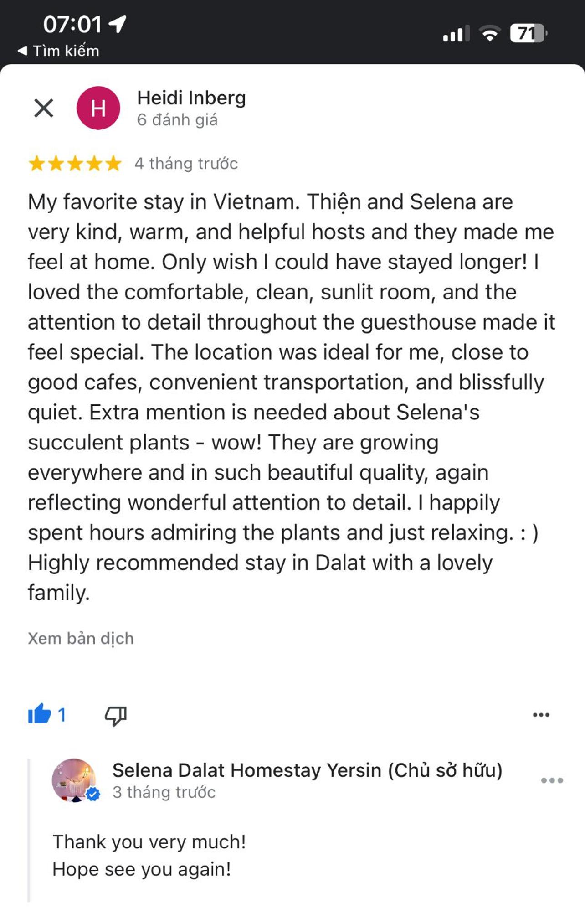The height and width of the screenshot is (924, 585).
Task: Open Heidi Inberg's round H avatar
Action: coord(98,108)
